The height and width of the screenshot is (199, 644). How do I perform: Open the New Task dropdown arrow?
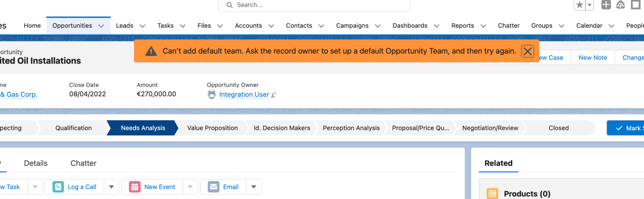click(x=35, y=187)
